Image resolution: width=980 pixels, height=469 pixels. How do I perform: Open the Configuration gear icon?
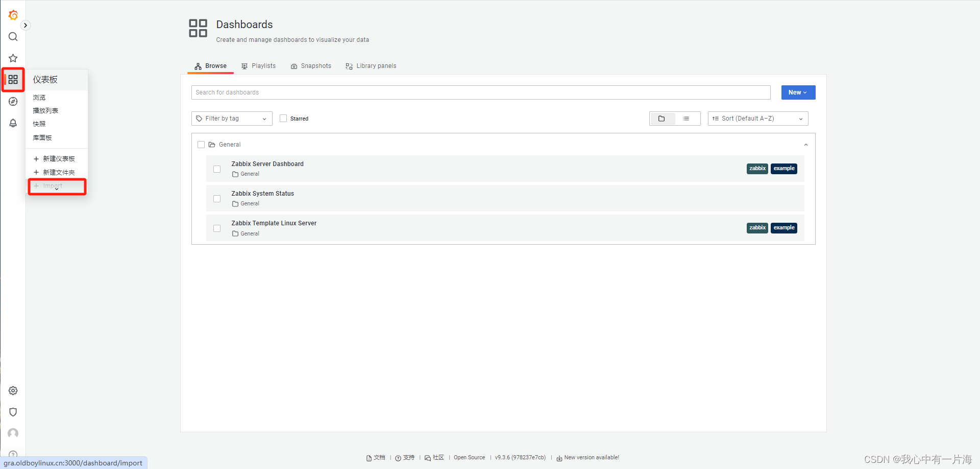tap(13, 391)
